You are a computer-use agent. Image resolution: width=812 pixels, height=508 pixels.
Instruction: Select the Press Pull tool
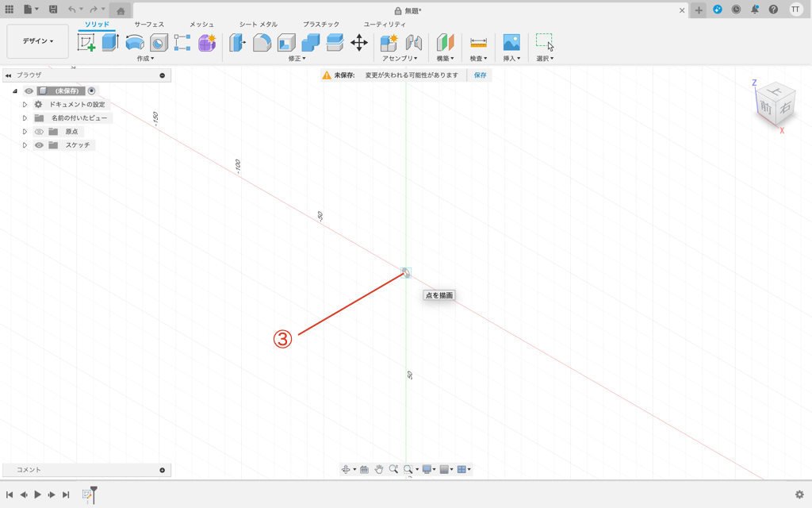pos(237,43)
